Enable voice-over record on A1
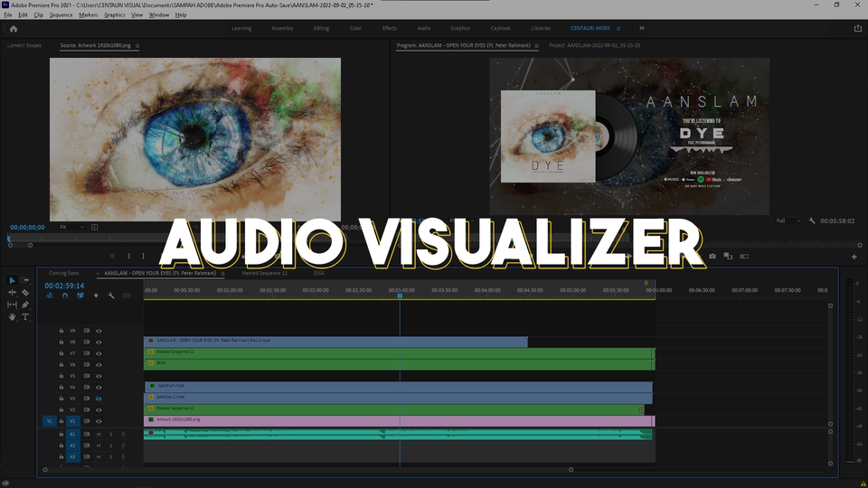 pos(123,435)
